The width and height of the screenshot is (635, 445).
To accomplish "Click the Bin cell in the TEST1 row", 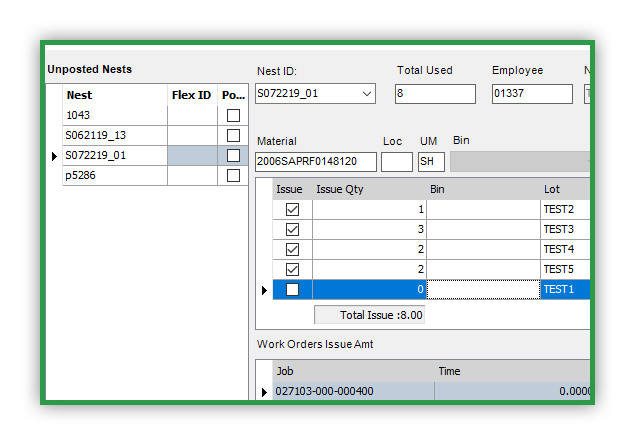I will point(483,290).
